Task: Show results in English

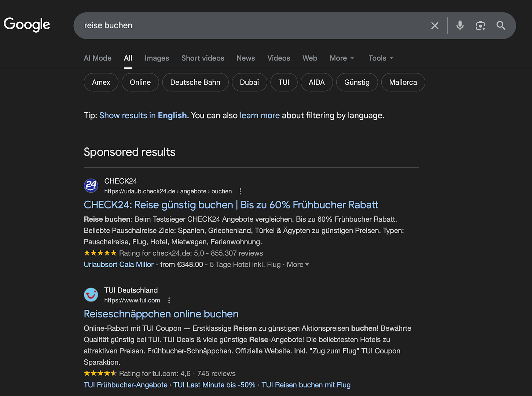Action: 143,115
